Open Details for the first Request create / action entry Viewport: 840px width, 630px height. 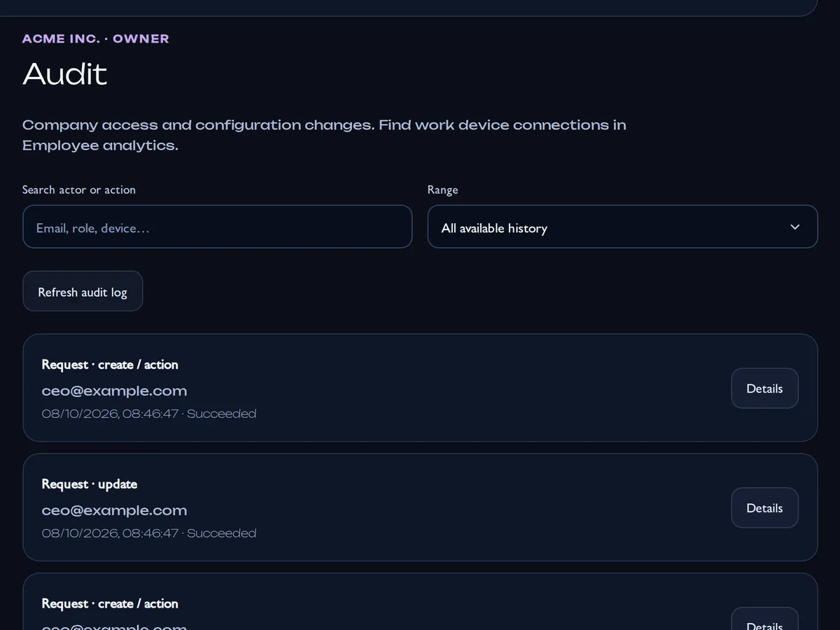(764, 388)
